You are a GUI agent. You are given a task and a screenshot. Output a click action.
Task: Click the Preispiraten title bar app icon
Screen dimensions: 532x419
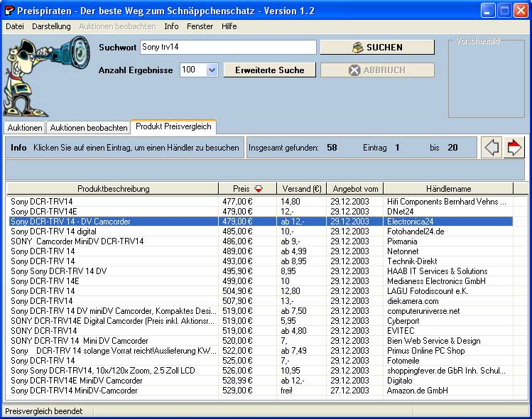coord(9,11)
